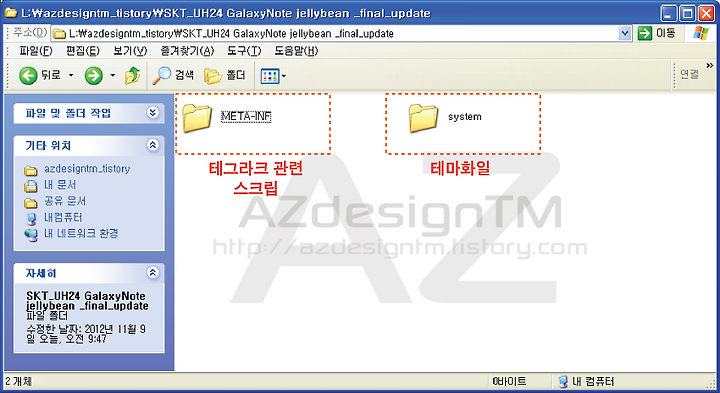Click the folder icon in address bar

coord(59,34)
